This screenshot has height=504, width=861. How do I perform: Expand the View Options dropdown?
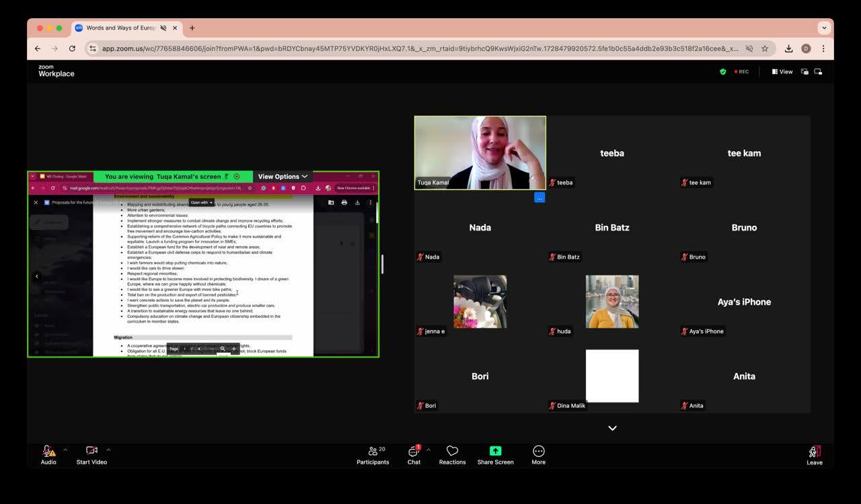283,177
